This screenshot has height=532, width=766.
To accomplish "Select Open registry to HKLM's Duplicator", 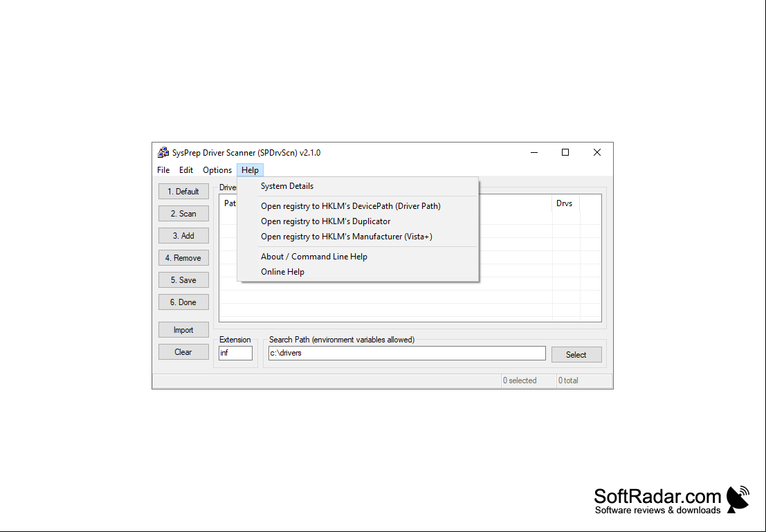I will (x=358, y=221).
